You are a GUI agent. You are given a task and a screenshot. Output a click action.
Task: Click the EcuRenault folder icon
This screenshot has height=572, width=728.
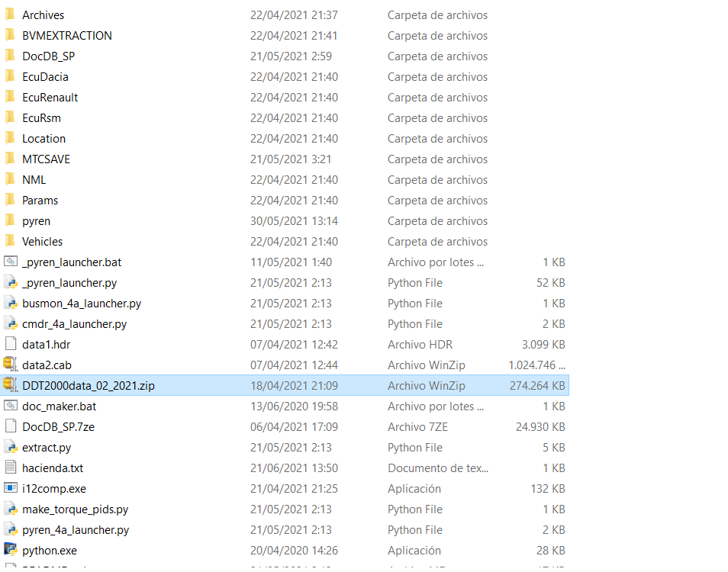pyautogui.click(x=10, y=97)
